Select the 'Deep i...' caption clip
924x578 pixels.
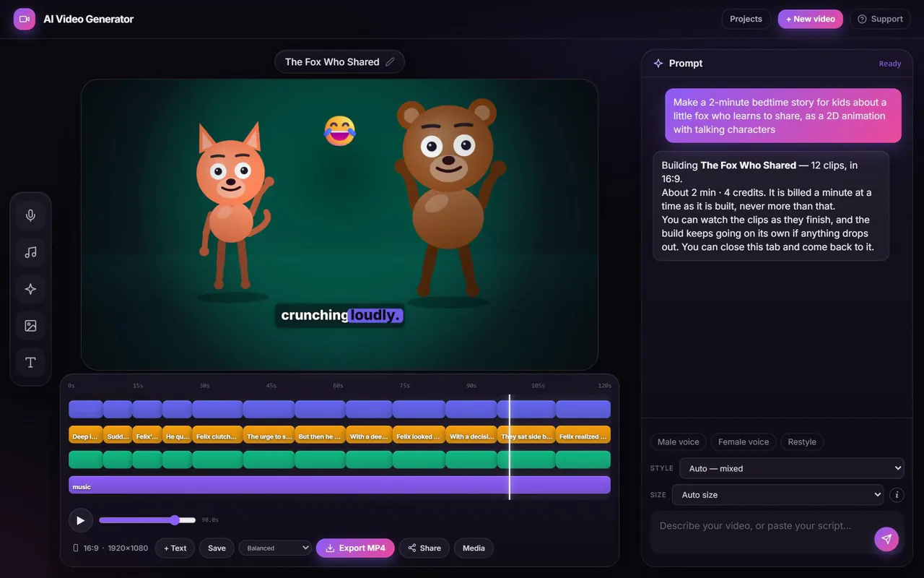[86, 435]
